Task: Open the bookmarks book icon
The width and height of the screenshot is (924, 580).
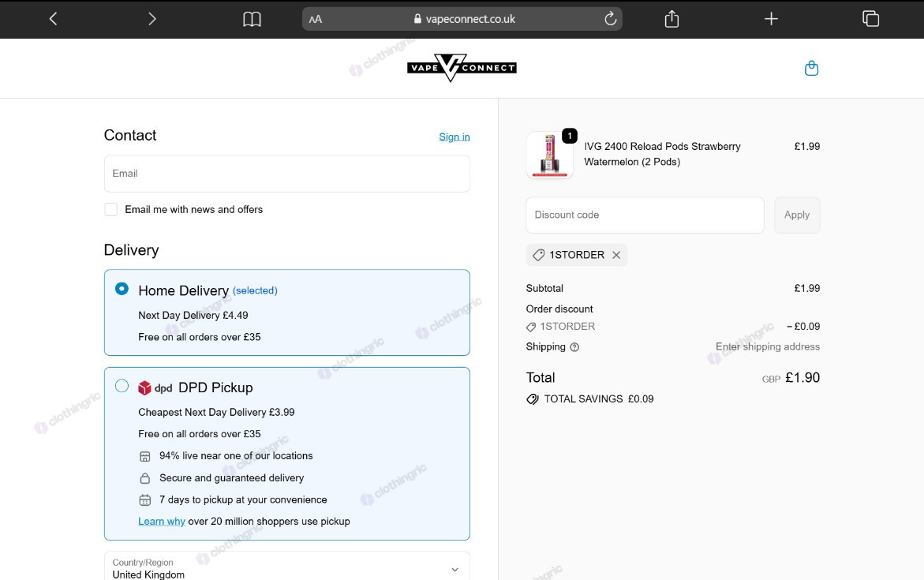Action: [x=252, y=20]
